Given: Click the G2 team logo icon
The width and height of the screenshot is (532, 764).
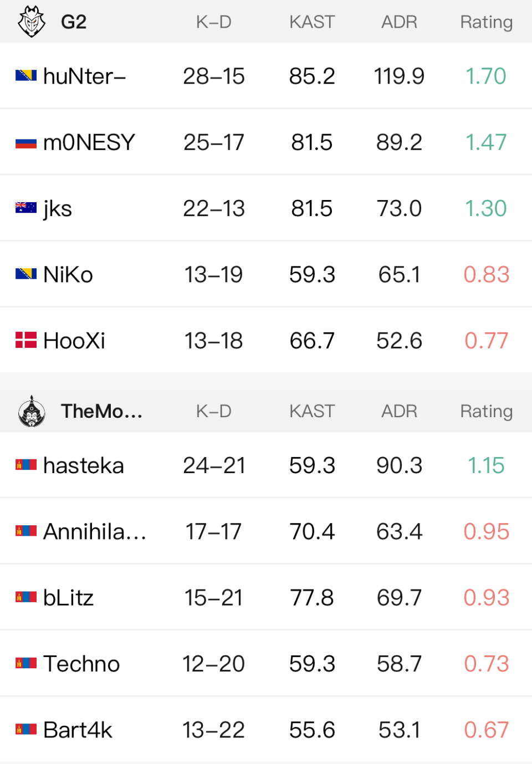Looking at the screenshot, I should point(31,22).
